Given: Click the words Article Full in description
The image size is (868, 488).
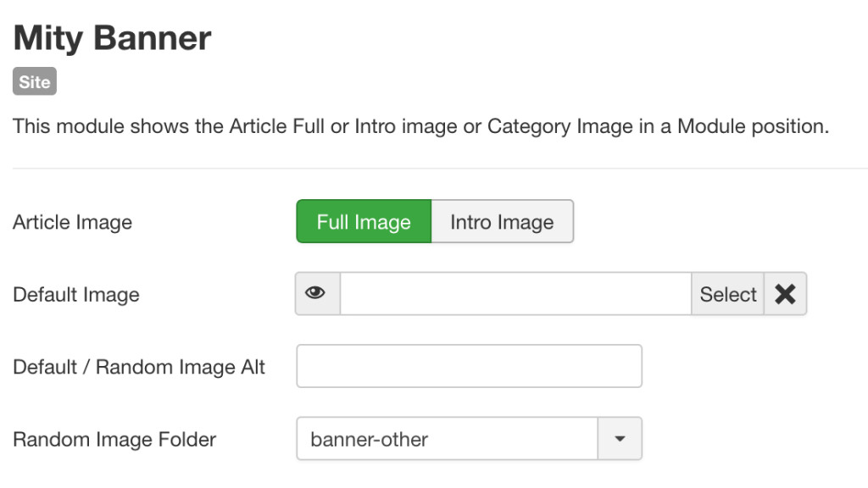Looking at the screenshot, I should [277, 127].
